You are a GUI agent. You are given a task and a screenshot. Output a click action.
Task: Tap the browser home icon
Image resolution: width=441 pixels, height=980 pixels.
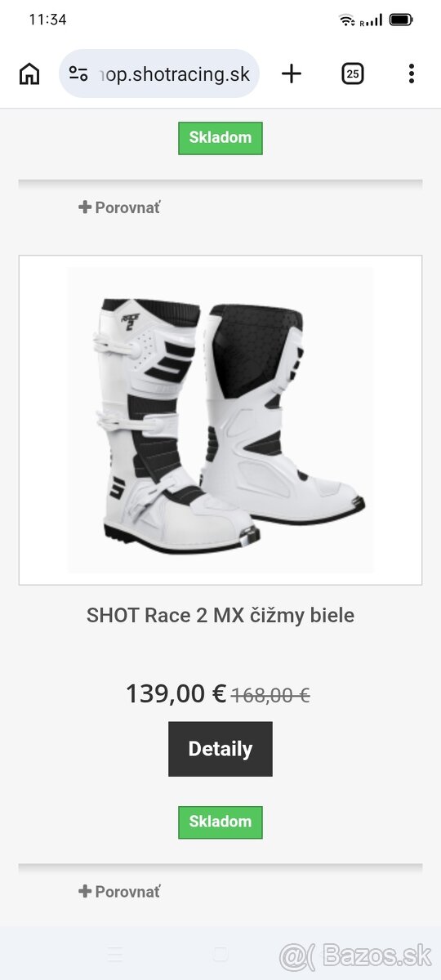point(29,74)
